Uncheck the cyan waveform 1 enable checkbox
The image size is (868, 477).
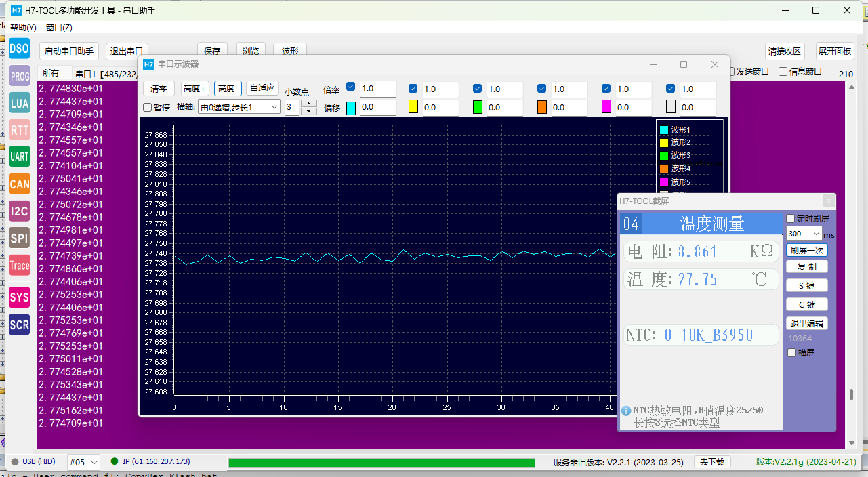350,87
